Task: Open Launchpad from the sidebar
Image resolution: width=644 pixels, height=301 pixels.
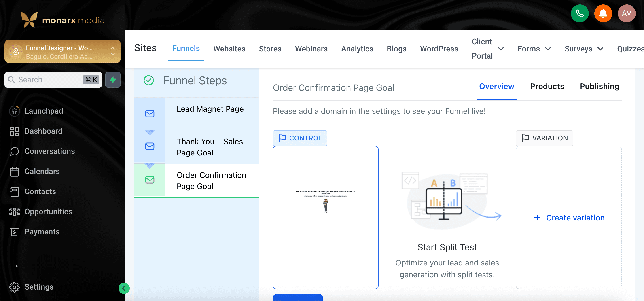Action: [x=44, y=111]
